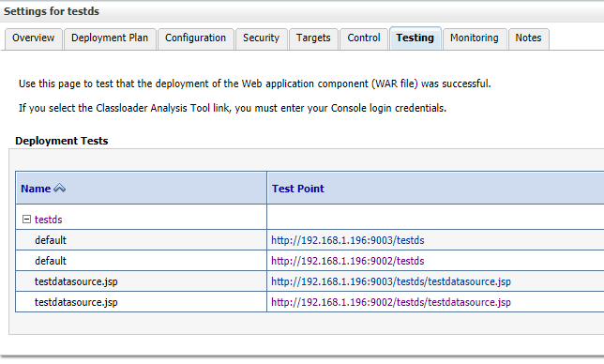Click the Classloader Analysis Tool instruction text
The height and width of the screenshot is (364, 604).
(x=233, y=108)
